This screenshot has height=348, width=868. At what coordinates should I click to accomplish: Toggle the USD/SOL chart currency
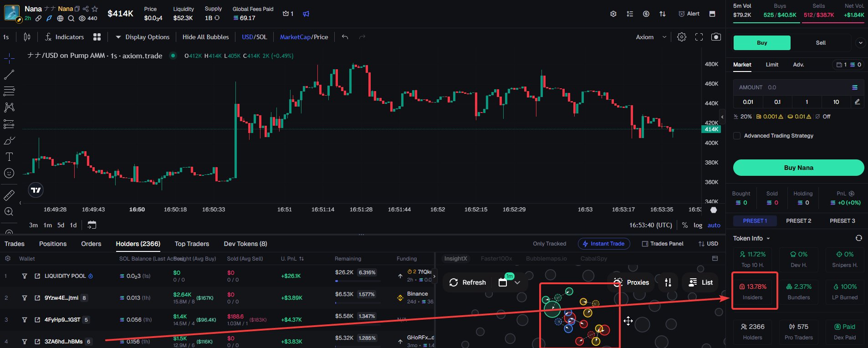[x=255, y=37]
